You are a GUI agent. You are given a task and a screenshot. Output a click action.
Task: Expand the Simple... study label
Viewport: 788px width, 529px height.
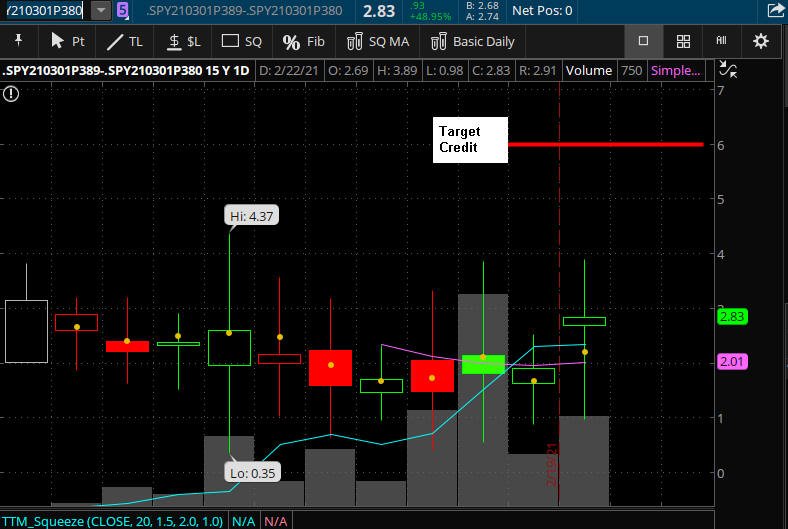click(675, 70)
